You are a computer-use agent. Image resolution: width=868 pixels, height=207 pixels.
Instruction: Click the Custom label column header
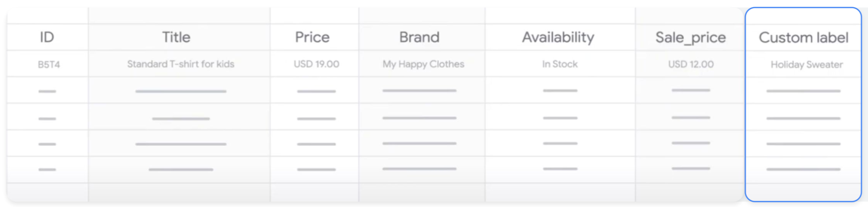pos(804,38)
